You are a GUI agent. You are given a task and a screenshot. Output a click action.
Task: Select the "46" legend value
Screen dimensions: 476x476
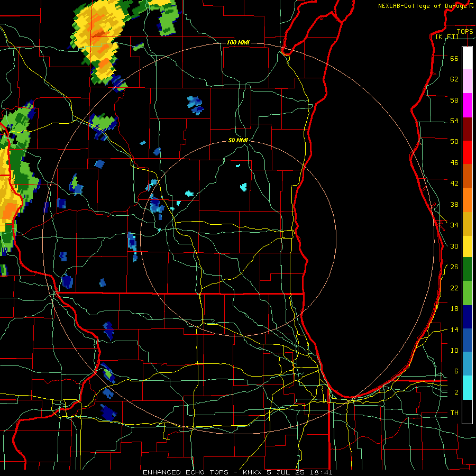click(x=454, y=163)
